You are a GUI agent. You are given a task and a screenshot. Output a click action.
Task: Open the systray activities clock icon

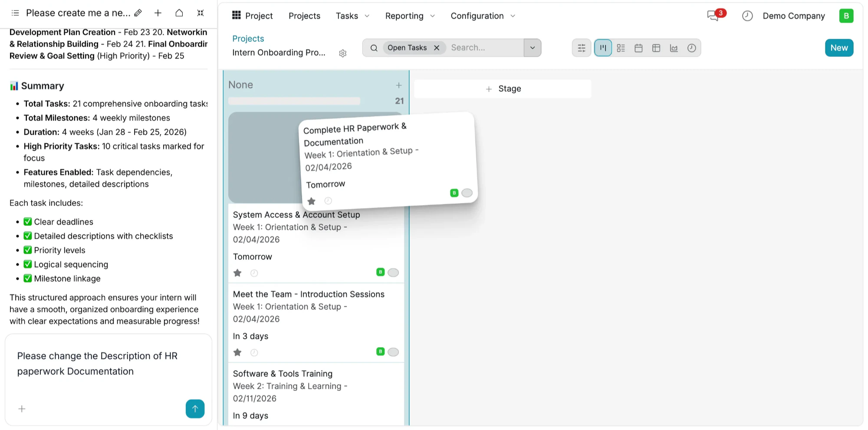[747, 16]
